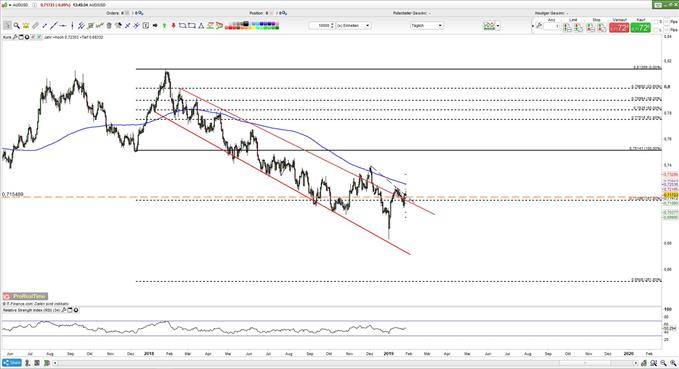Click the scrollbar left arrow
This screenshot has width=679, height=369.
[55, 363]
